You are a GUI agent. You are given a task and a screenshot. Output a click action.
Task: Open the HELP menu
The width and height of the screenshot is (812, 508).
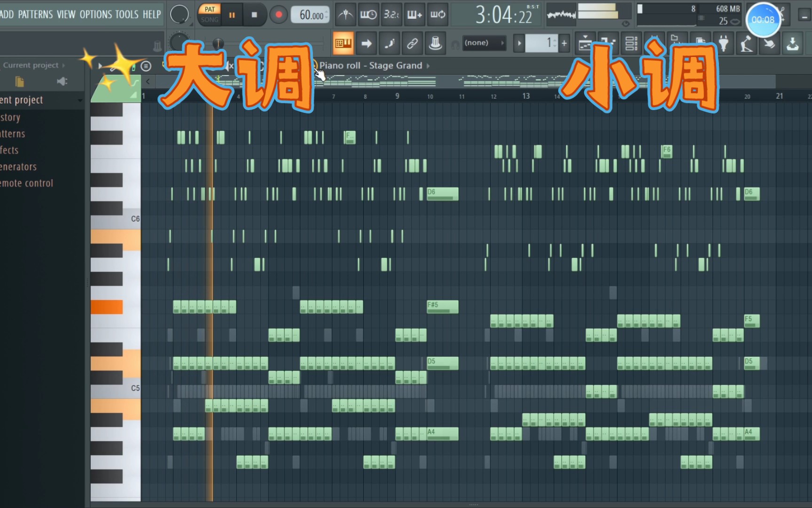(152, 14)
